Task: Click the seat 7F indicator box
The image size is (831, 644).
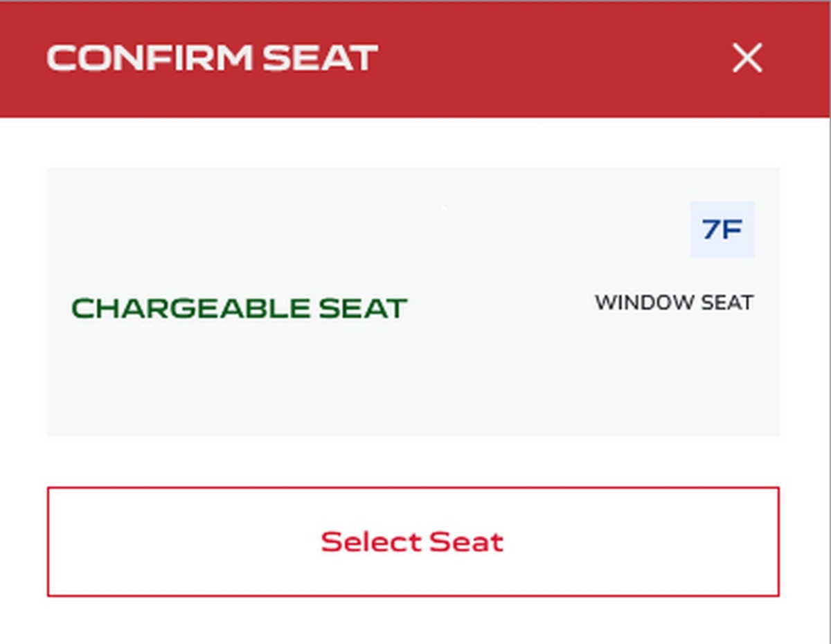Action: (722, 229)
